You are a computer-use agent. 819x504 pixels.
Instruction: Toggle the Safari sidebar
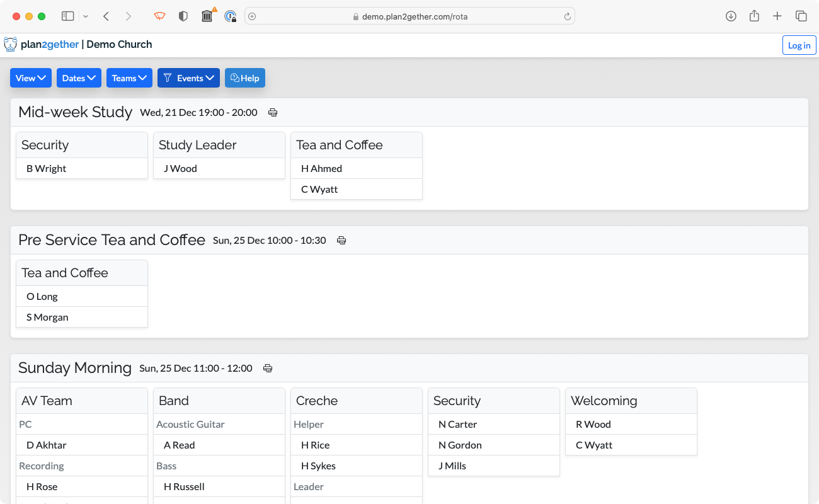point(68,16)
